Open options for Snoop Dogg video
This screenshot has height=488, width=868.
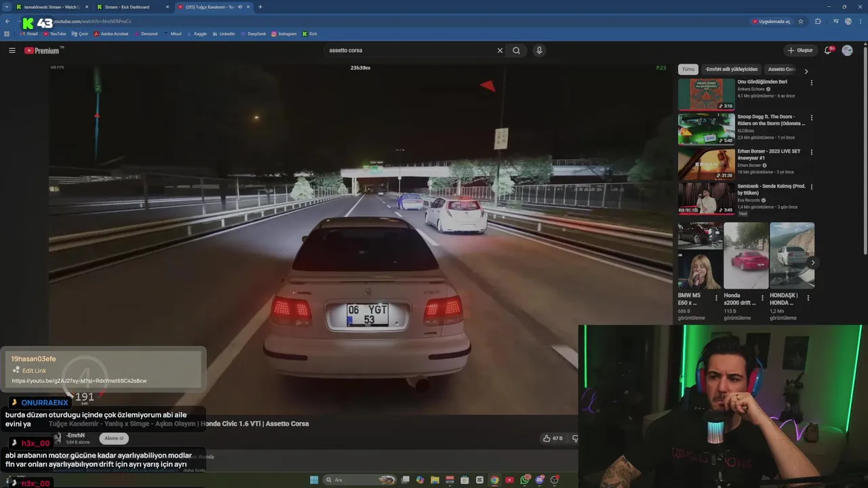812,117
